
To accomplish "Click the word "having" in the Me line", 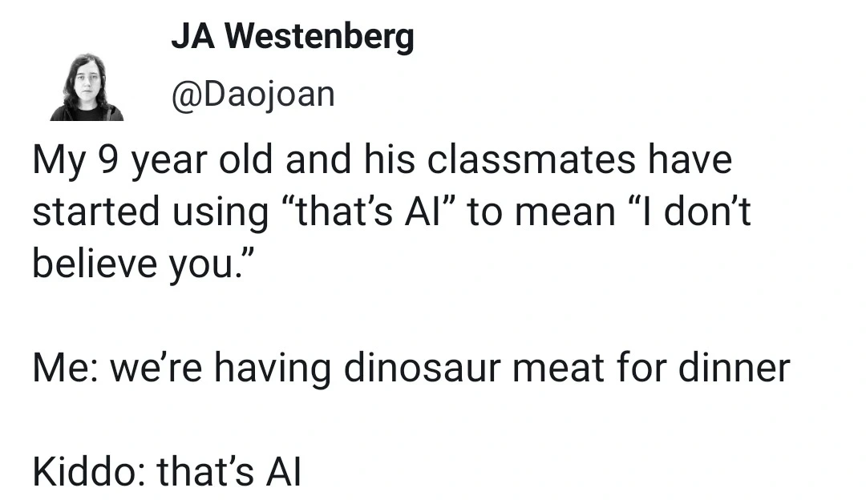I will [x=266, y=369].
